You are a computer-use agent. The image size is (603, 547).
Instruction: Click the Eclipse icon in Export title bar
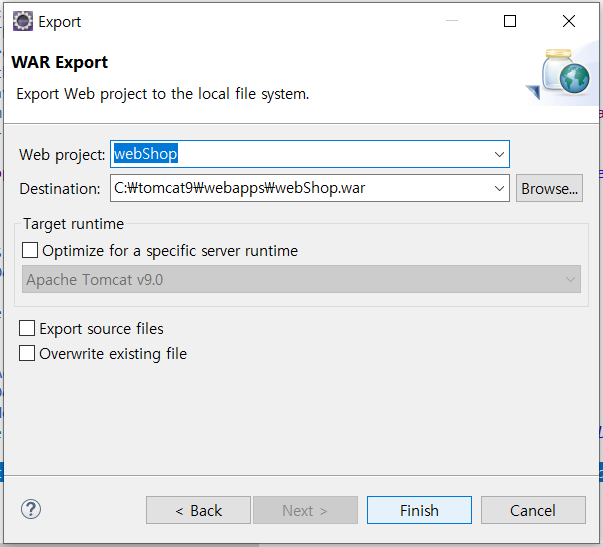[x=23, y=21]
